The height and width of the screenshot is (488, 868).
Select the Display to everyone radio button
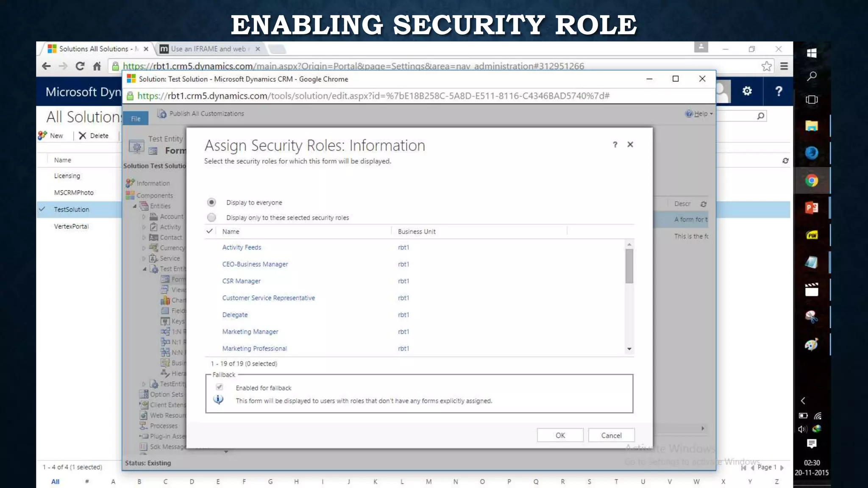click(x=211, y=202)
